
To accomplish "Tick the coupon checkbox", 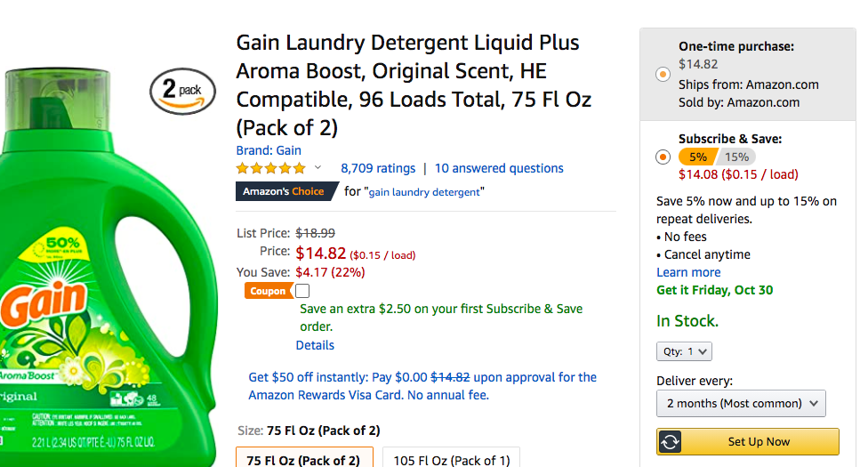I will (302, 291).
